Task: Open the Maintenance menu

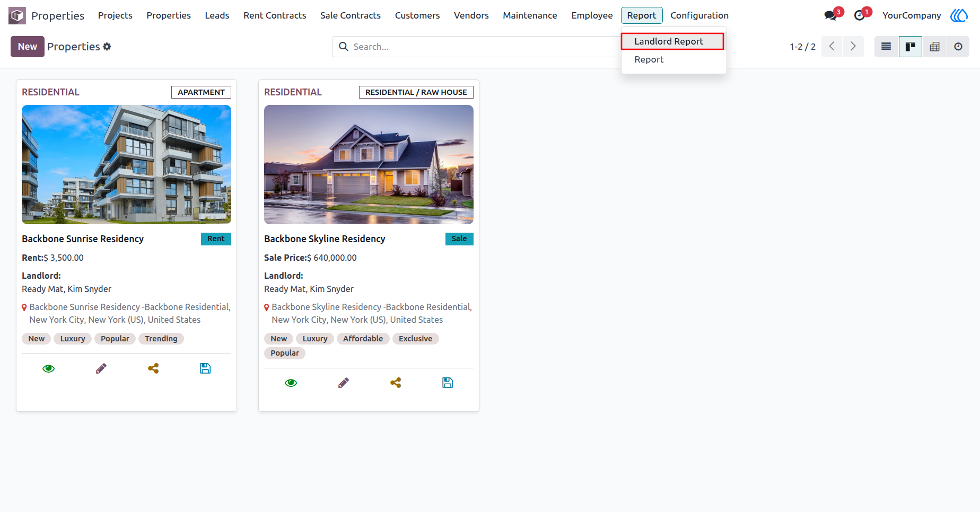Action: tap(530, 15)
